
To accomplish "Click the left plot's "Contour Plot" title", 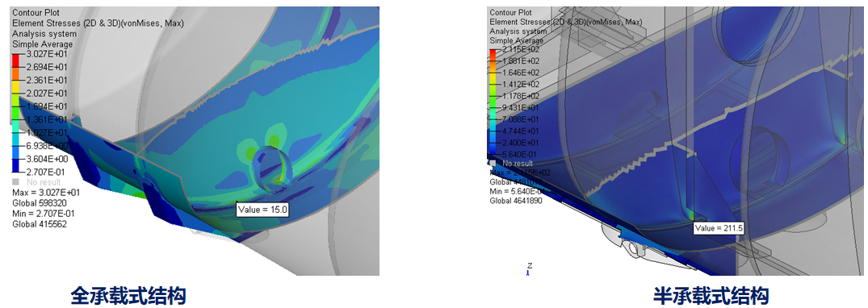I will click(36, 13).
